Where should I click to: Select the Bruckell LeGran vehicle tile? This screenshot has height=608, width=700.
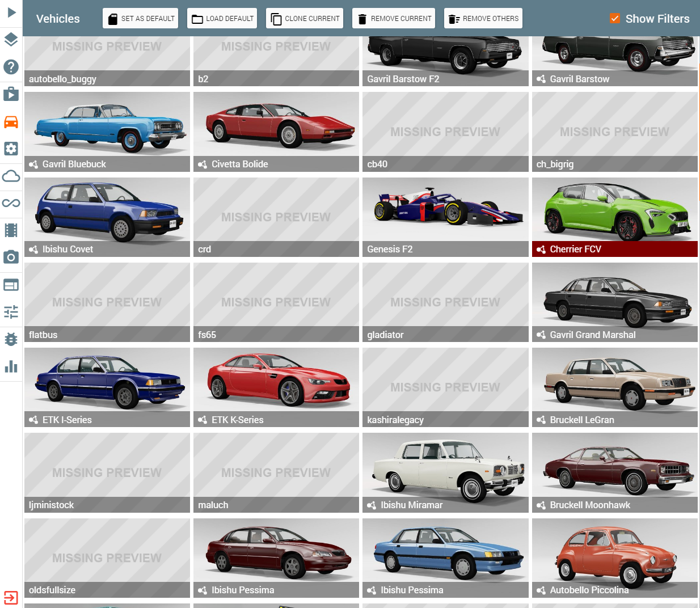[x=615, y=387]
